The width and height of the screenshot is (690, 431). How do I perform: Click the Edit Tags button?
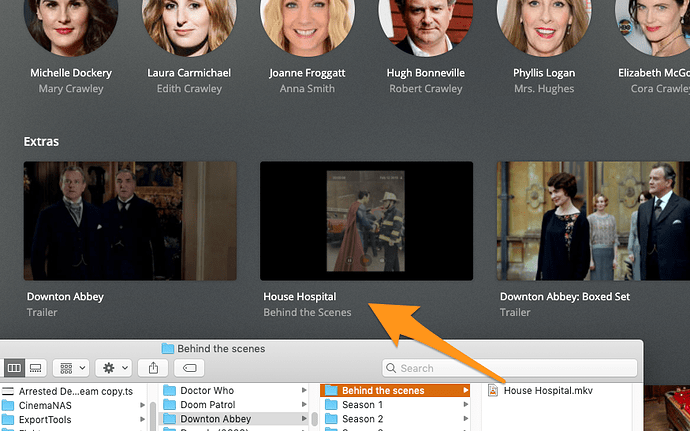click(x=189, y=368)
